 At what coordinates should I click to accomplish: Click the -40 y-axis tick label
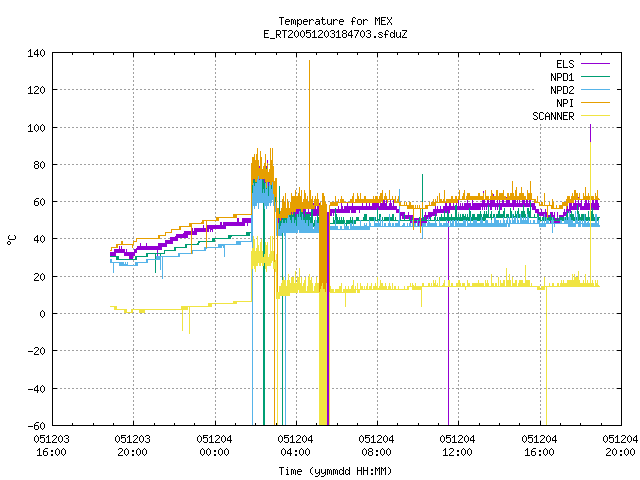36,389
